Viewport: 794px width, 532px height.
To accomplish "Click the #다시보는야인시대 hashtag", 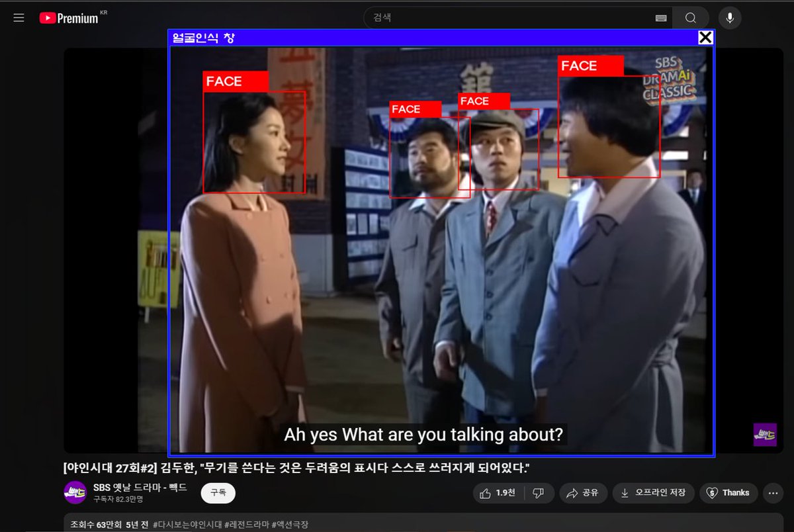I will coord(187,525).
